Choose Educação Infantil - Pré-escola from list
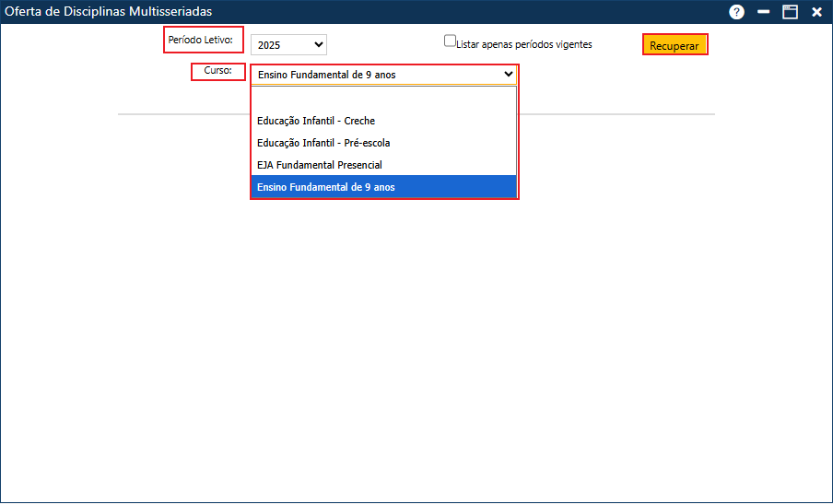 pos(323,143)
